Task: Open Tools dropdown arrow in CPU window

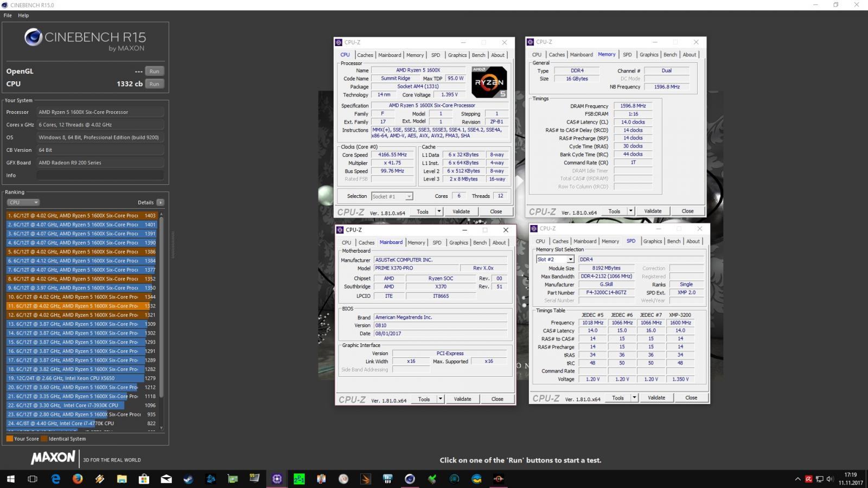Action: click(439, 211)
